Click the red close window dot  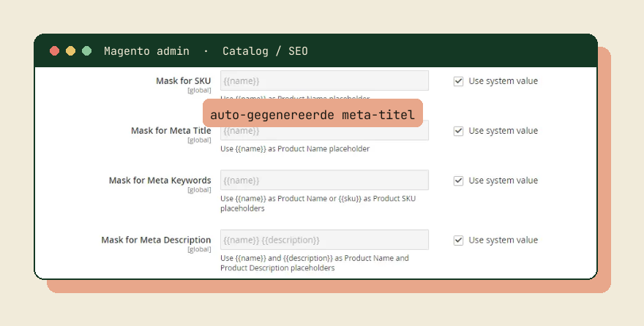55,51
